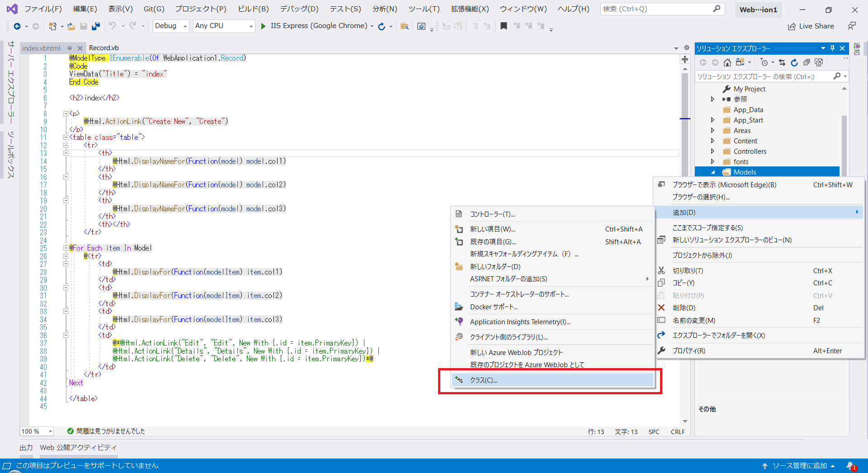The image size is (868, 473).
Task: Click the bookmark icon in toolbar
Action: click(504, 26)
